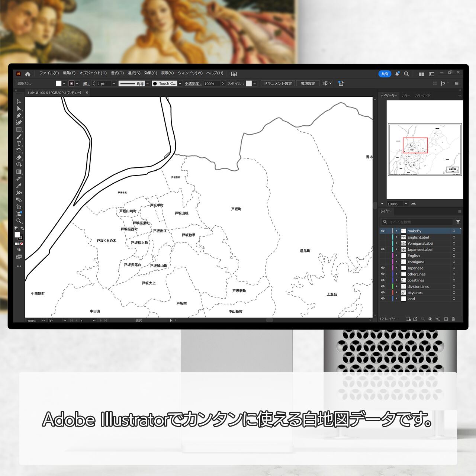The height and width of the screenshot is (476, 476).
Task: Select the Eyedropper tool
Action: (19, 186)
